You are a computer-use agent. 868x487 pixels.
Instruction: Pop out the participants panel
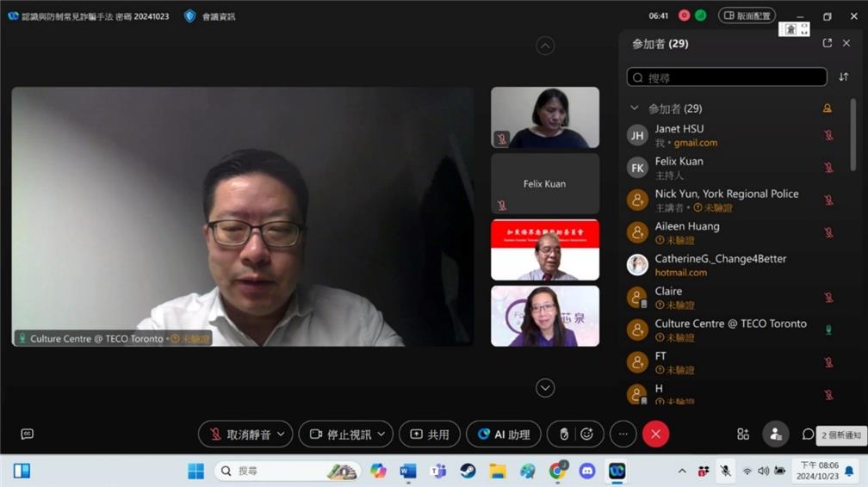point(827,43)
